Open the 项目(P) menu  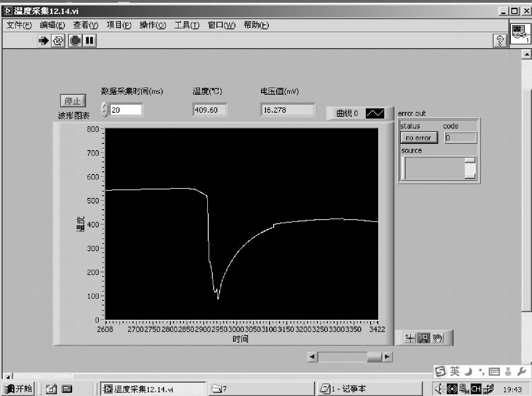pyautogui.click(x=119, y=25)
